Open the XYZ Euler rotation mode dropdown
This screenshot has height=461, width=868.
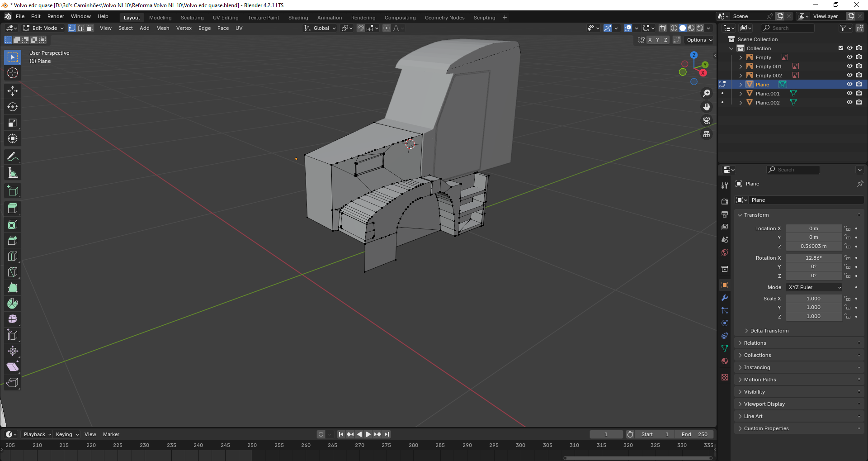click(814, 287)
